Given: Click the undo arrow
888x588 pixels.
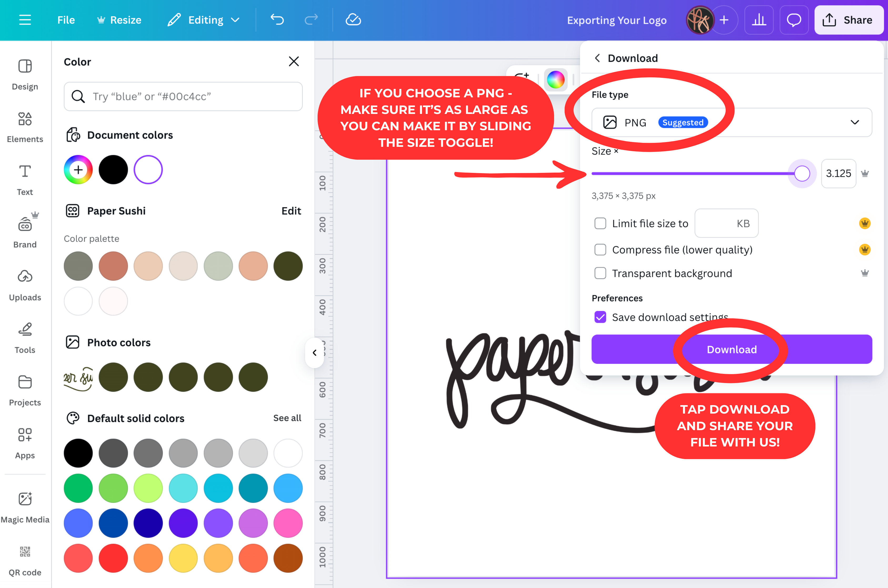Looking at the screenshot, I should [277, 19].
